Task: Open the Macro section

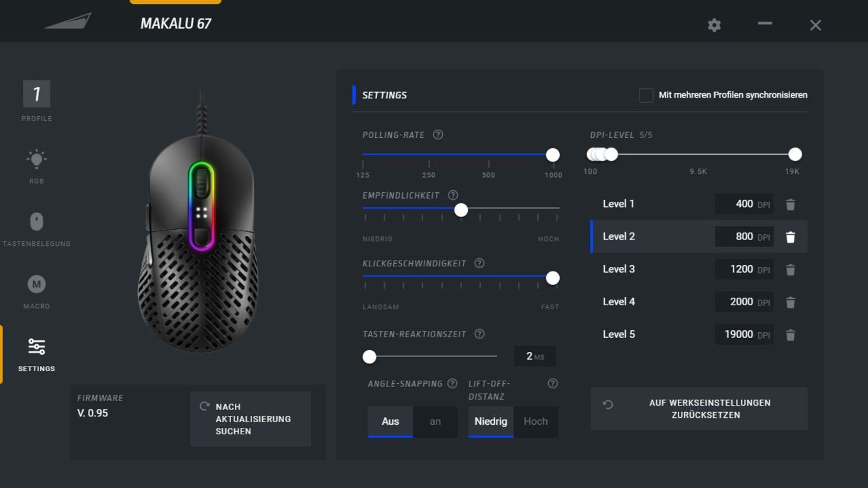Action: coord(36,284)
